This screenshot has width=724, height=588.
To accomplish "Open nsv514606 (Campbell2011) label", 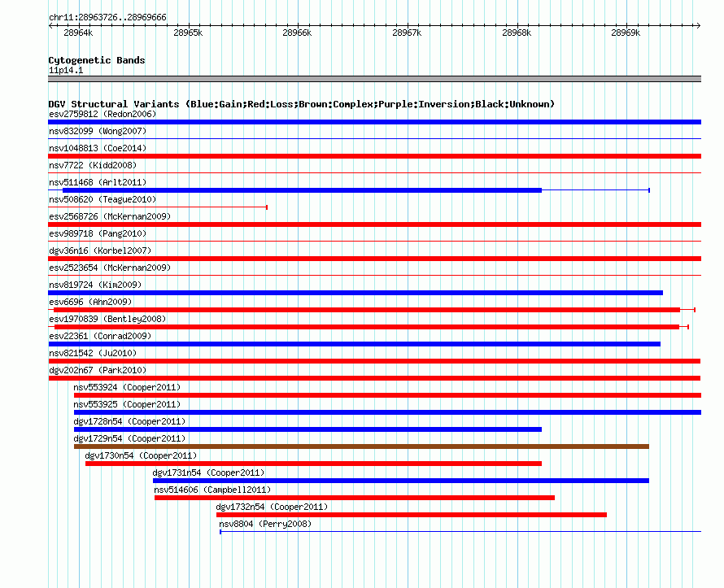I will (x=212, y=490).
